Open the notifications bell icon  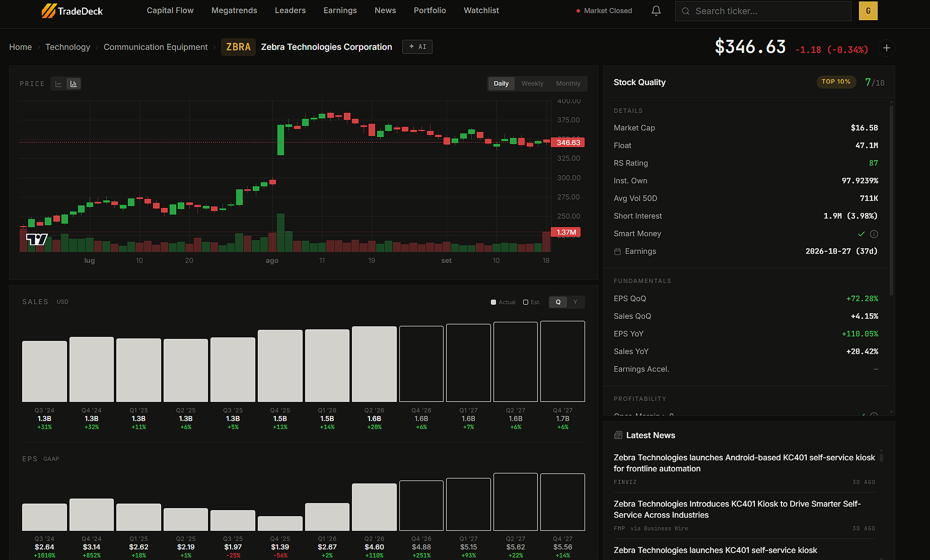pyautogui.click(x=656, y=11)
